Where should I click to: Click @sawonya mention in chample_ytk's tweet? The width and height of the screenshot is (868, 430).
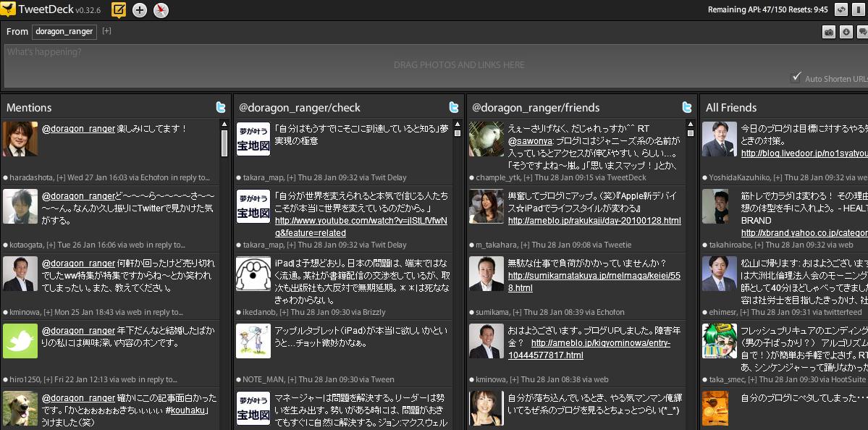coord(531,140)
